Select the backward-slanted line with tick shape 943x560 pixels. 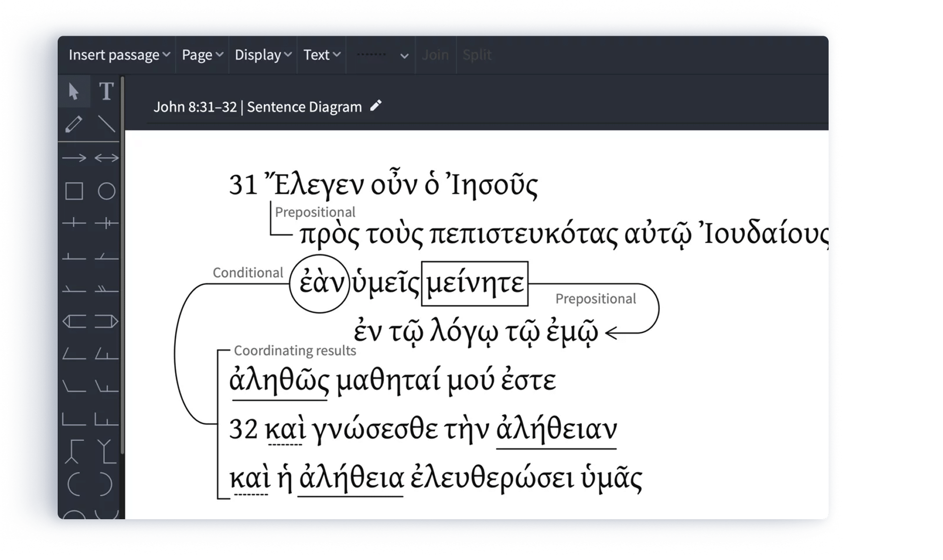click(106, 386)
